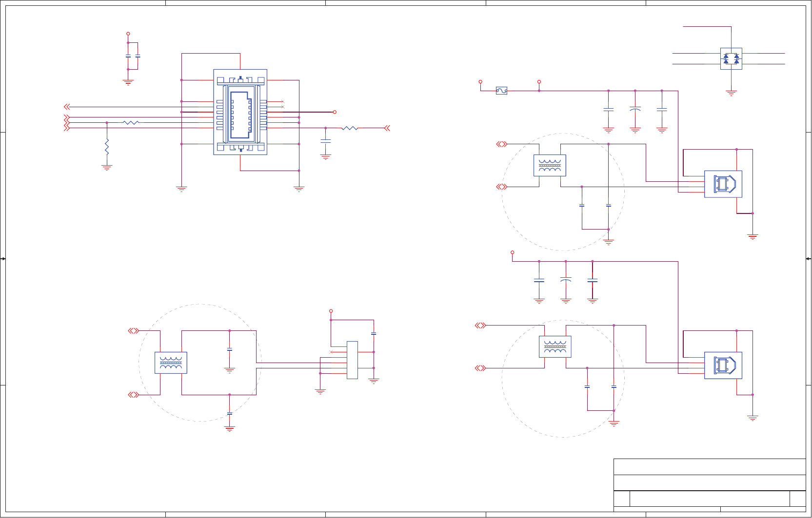Click the common-mode choke in the upper-right dashed circle
Viewport: 812px width, 518px height.
coord(550,165)
